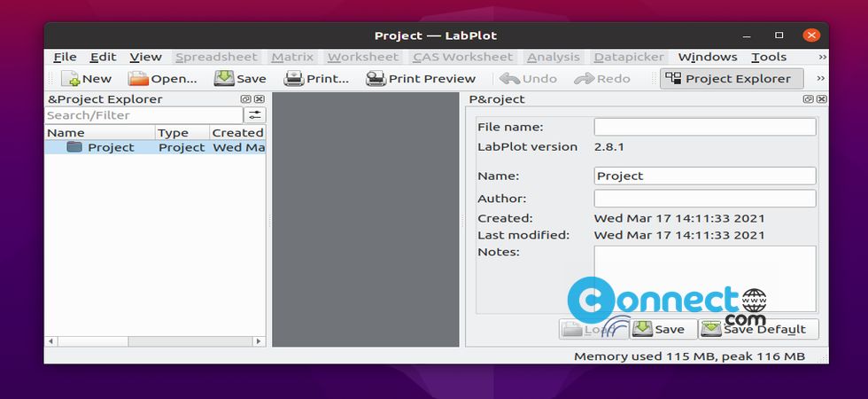Image resolution: width=868 pixels, height=399 pixels.
Task: Open the Windows menu
Action: [x=708, y=57]
